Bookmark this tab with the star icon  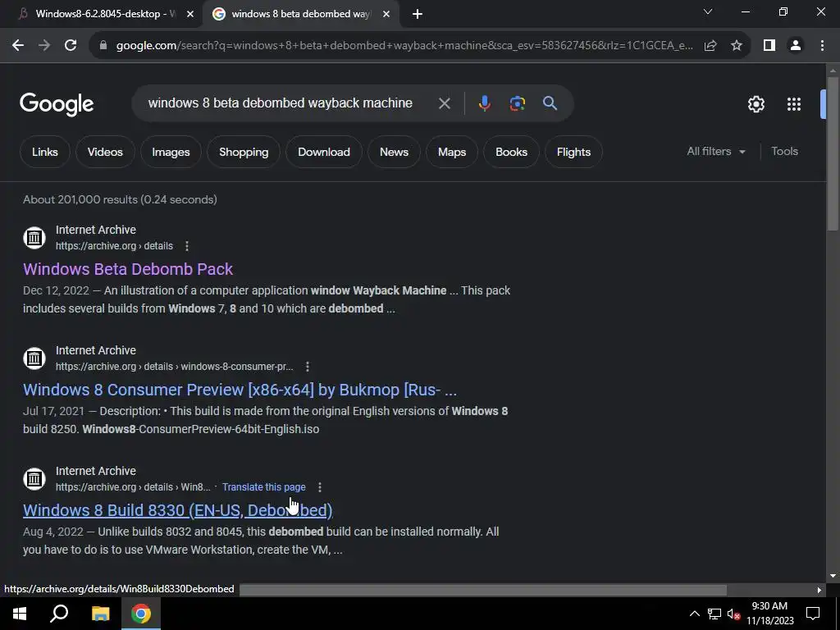[737, 46]
